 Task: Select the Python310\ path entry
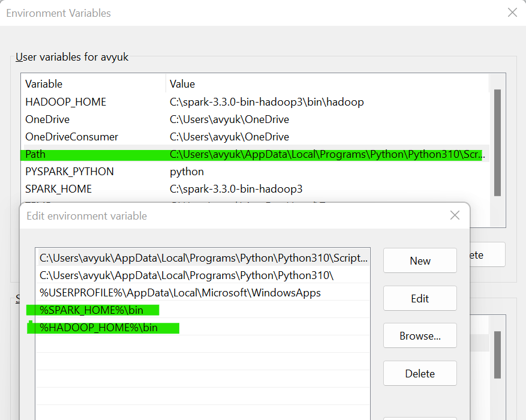point(203,275)
